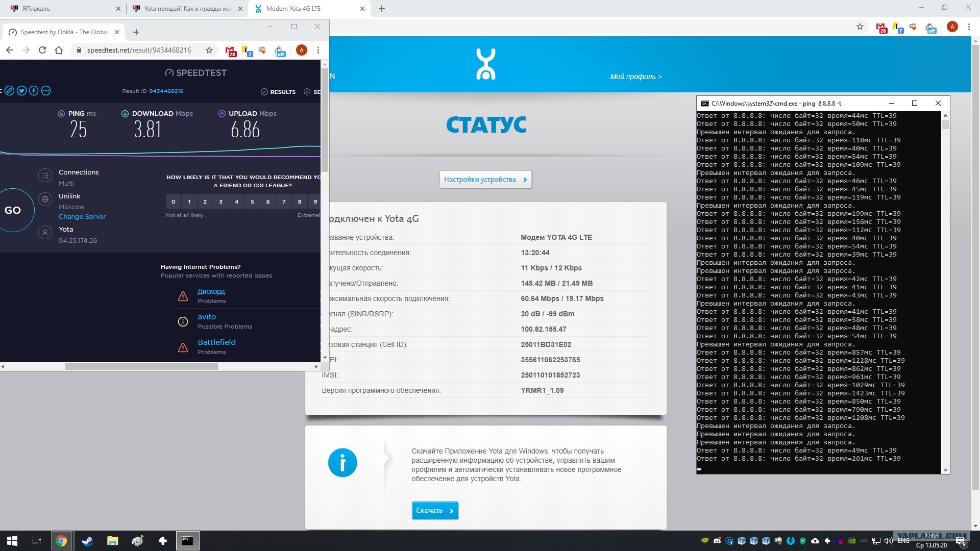
Task: Click home icon in Speedtest window
Action: coord(59,50)
